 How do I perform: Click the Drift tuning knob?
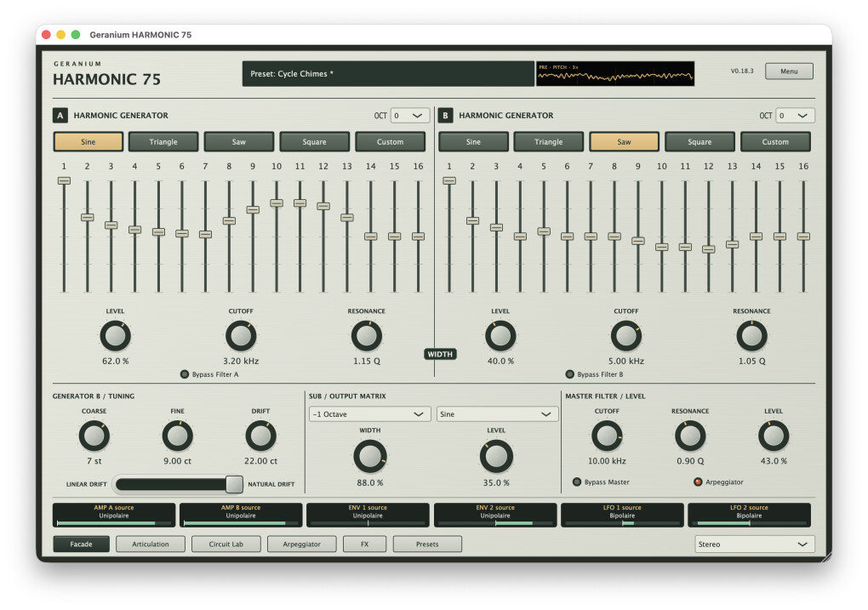point(260,436)
